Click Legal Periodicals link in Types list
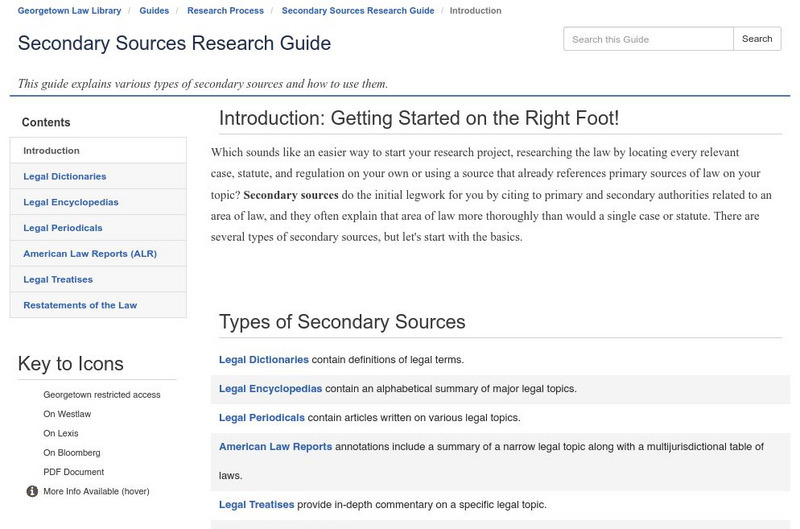The image size is (800, 529). 262,418
